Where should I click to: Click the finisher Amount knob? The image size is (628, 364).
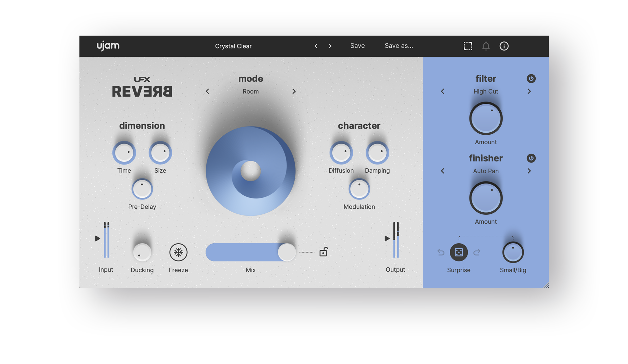pyautogui.click(x=486, y=198)
